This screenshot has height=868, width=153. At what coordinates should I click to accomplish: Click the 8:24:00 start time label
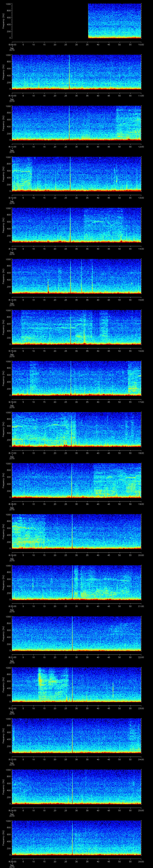click(x=12, y=810)
